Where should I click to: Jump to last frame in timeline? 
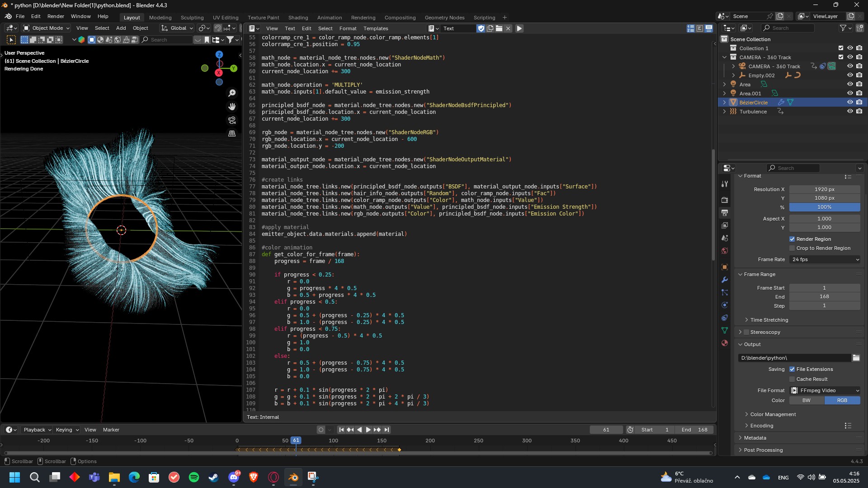tap(387, 430)
